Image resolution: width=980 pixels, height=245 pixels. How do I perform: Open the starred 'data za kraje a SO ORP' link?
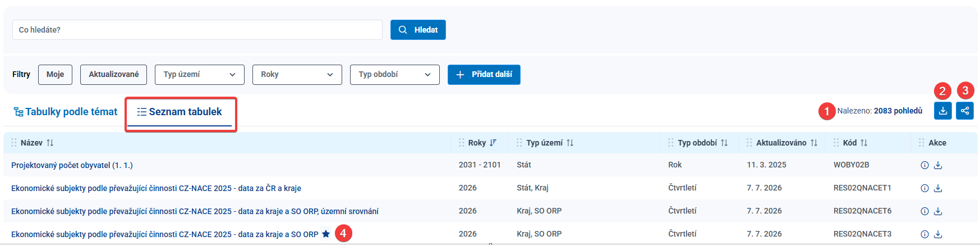[164, 234]
